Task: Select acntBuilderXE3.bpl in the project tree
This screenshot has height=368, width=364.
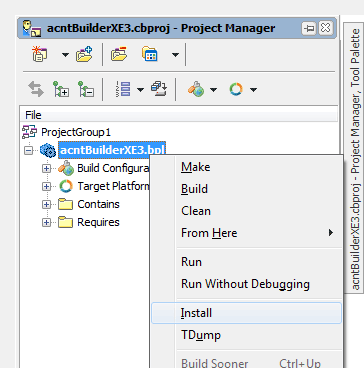Action: [112, 150]
